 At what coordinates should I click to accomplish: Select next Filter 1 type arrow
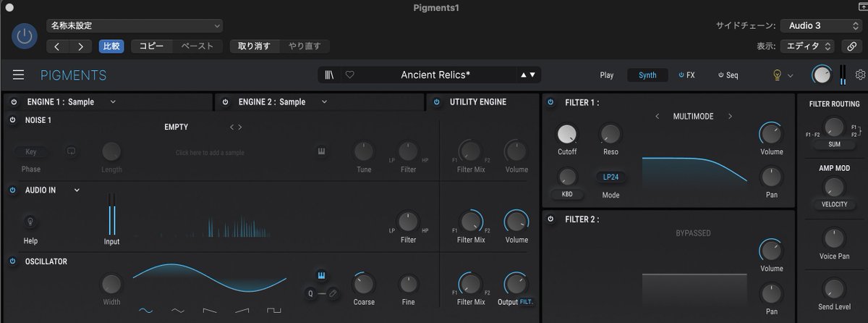(x=730, y=116)
